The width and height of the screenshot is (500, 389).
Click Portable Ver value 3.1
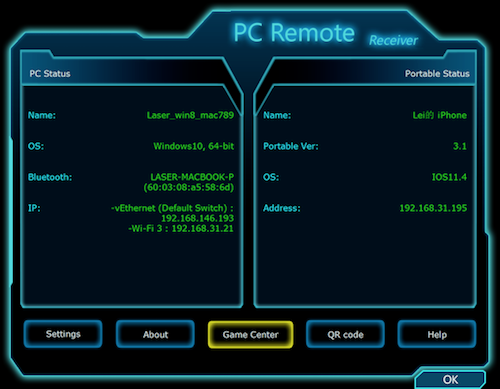pyautogui.click(x=460, y=146)
